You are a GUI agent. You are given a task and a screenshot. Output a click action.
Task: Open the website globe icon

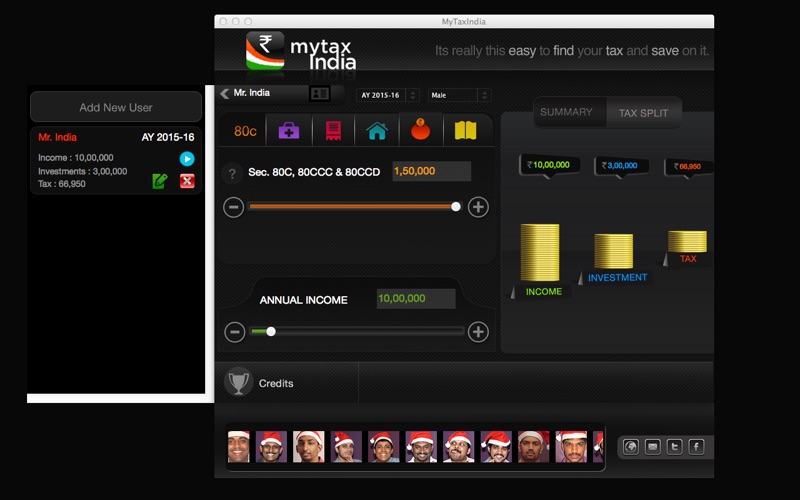pos(631,447)
